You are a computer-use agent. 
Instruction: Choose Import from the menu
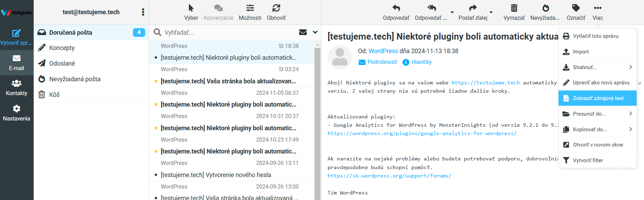click(597, 52)
